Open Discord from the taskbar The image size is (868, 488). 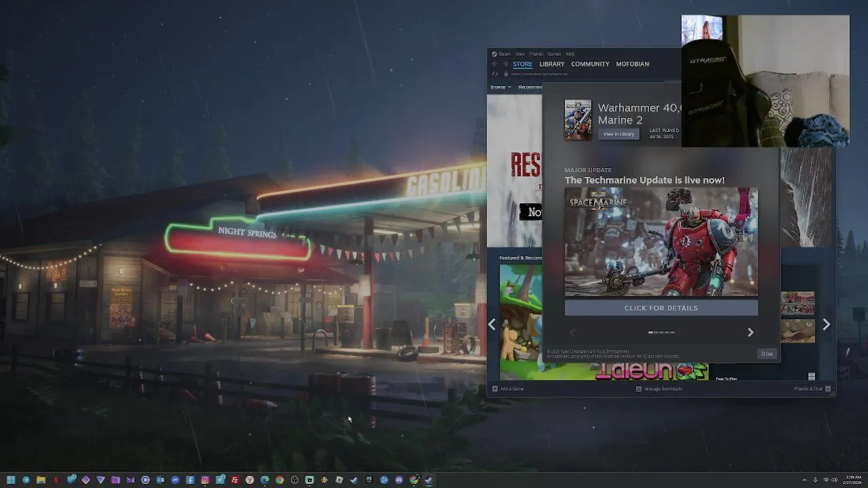tap(399, 480)
